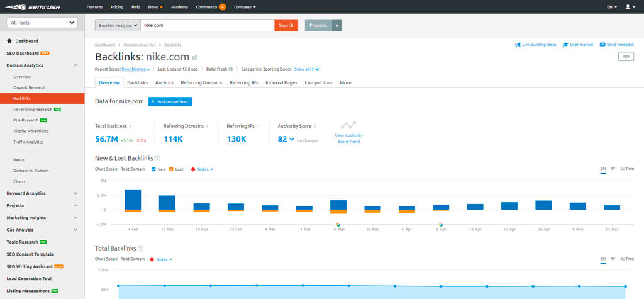Open the Backlink Analytics search type dropdown
Image resolution: width=644 pixels, height=299 pixels.
(118, 26)
